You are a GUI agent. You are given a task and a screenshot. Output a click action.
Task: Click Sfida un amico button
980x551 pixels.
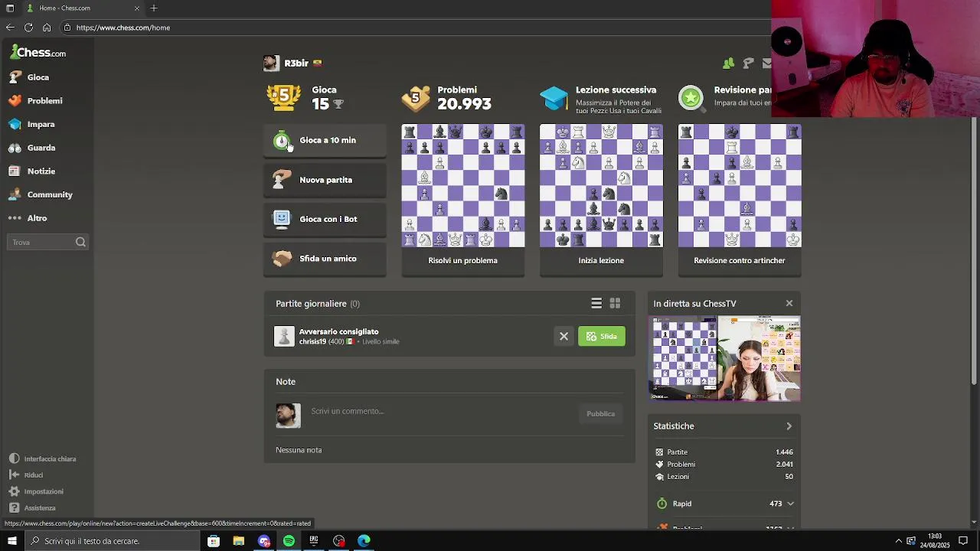click(x=325, y=259)
